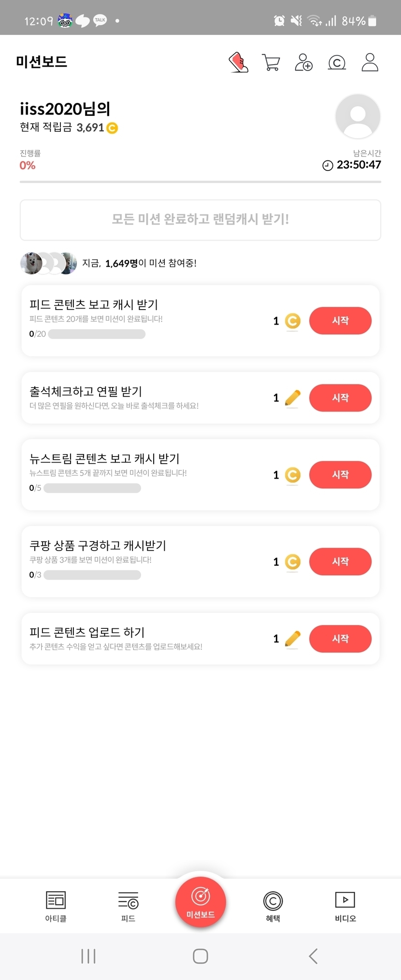Start the 출석체크하고 연필 받기 mission
401x980 pixels.
coord(340,398)
